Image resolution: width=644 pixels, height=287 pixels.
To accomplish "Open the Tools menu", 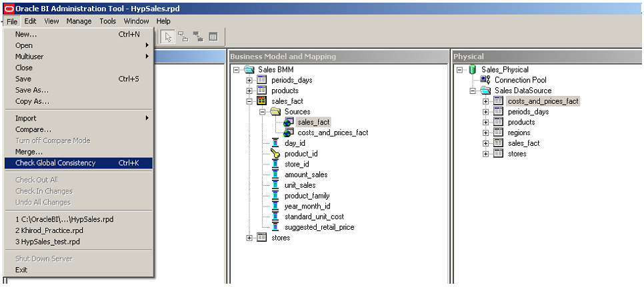I will 107,21.
